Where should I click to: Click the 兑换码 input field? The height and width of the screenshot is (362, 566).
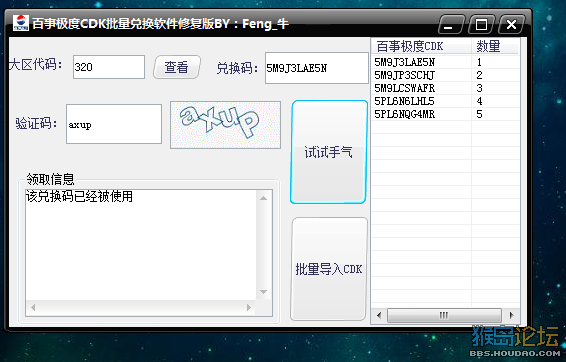coord(317,68)
